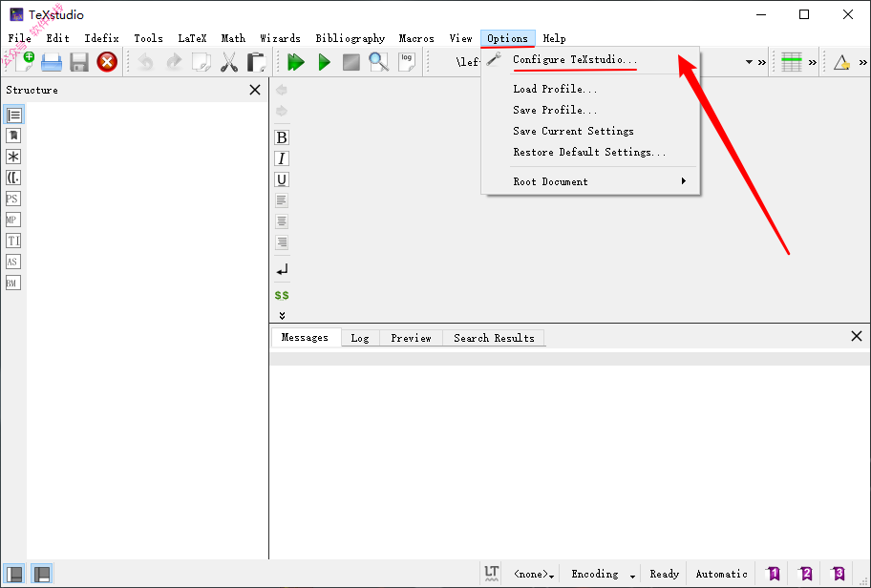Select Load Profile... in Options menu
The width and height of the screenshot is (871, 588).
590,89
